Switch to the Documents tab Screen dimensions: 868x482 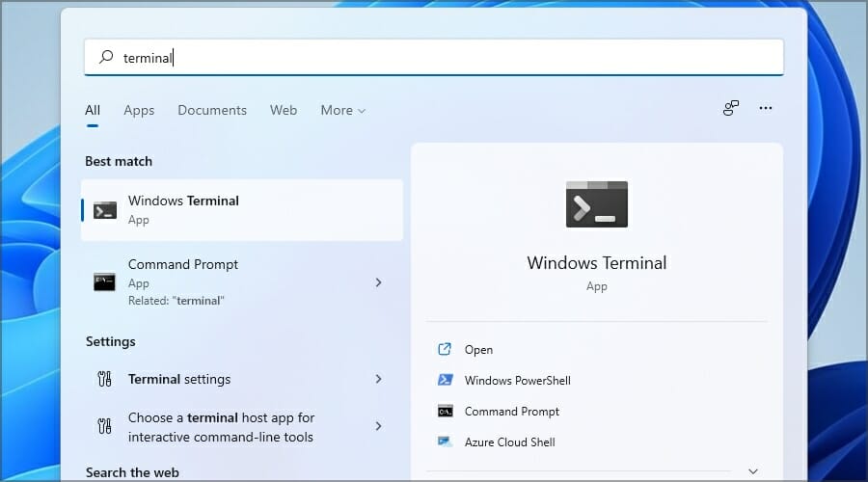point(212,110)
